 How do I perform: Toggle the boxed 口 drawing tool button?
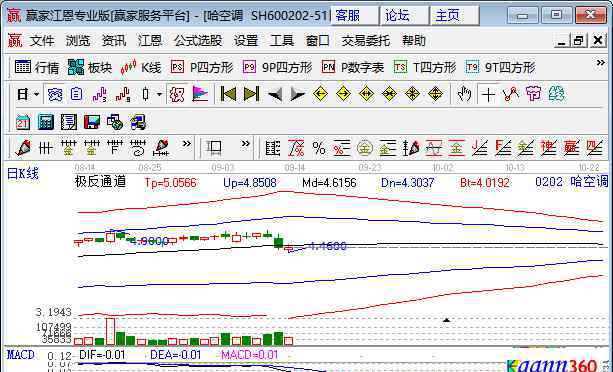[x=214, y=148]
